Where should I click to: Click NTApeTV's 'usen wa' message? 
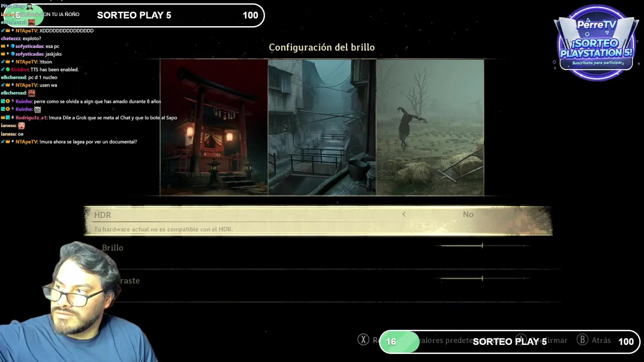(48, 85)
